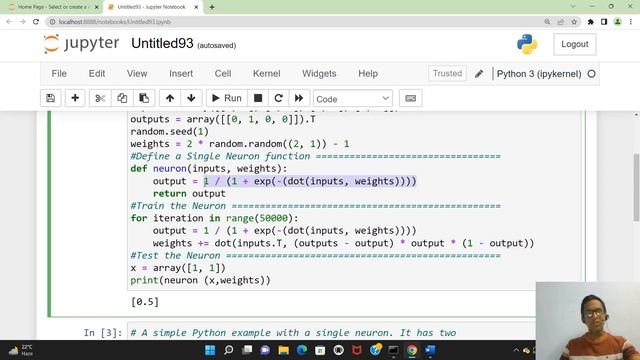Open Windows taskbar search
Viewport: 640px width, 360px height.
(229, 350)
